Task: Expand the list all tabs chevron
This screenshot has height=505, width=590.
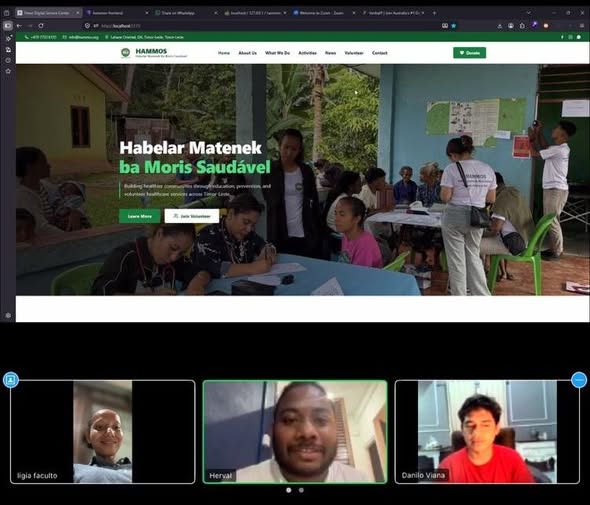Action: 529,13
